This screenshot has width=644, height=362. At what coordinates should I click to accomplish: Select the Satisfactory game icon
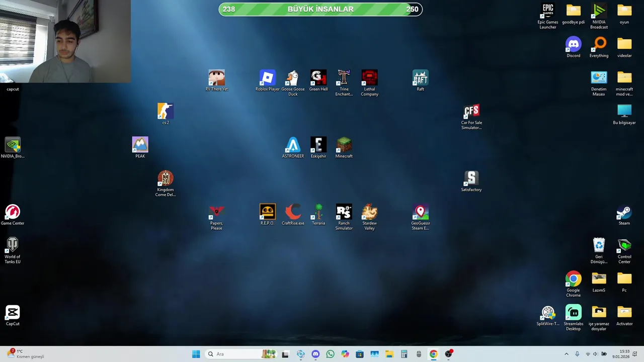coord(471,182)
